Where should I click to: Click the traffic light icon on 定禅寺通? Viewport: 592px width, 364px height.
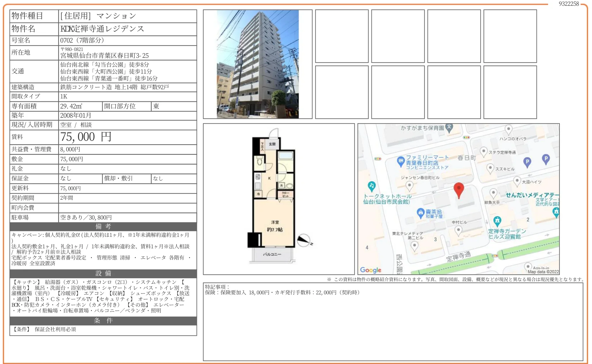click(495, 256)
